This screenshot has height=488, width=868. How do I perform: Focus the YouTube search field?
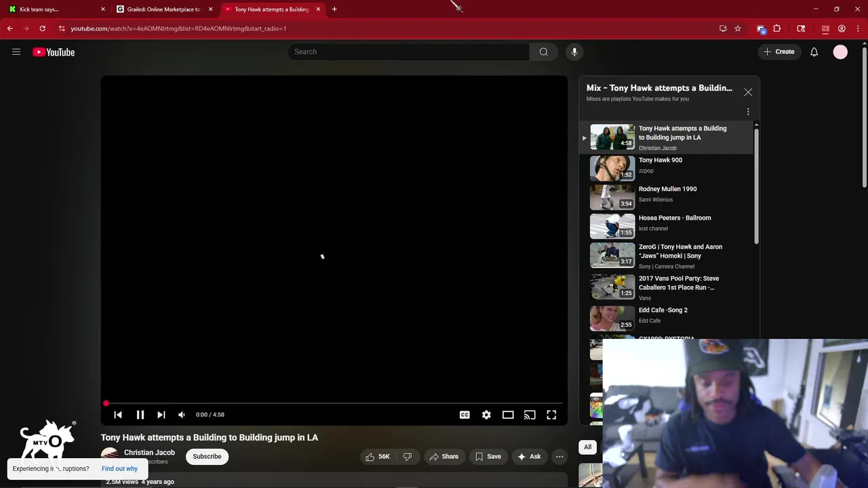[x=409, y=52]
